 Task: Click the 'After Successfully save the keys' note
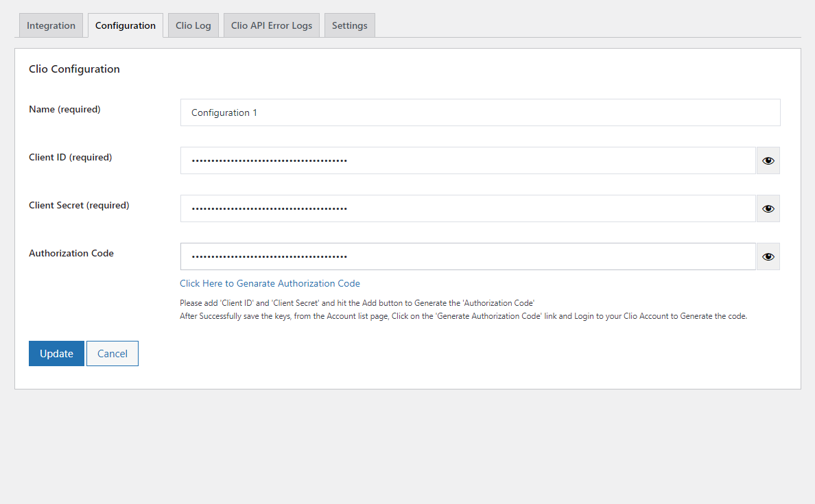(x=463, y=316)
